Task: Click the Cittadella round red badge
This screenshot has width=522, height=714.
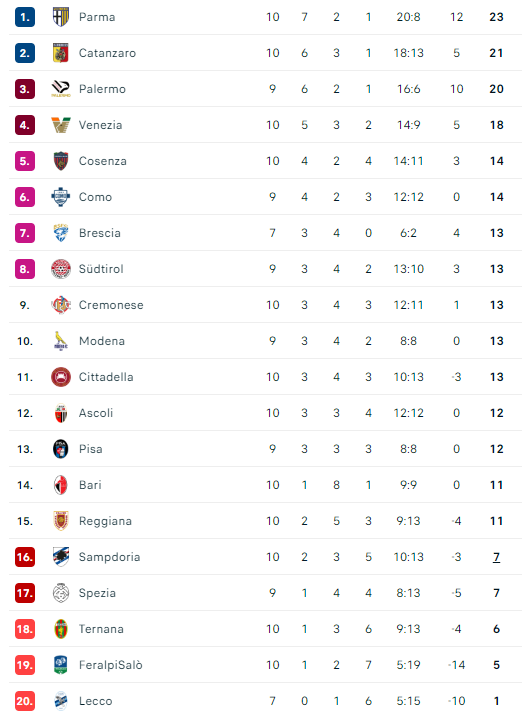Action: [61, 377]
